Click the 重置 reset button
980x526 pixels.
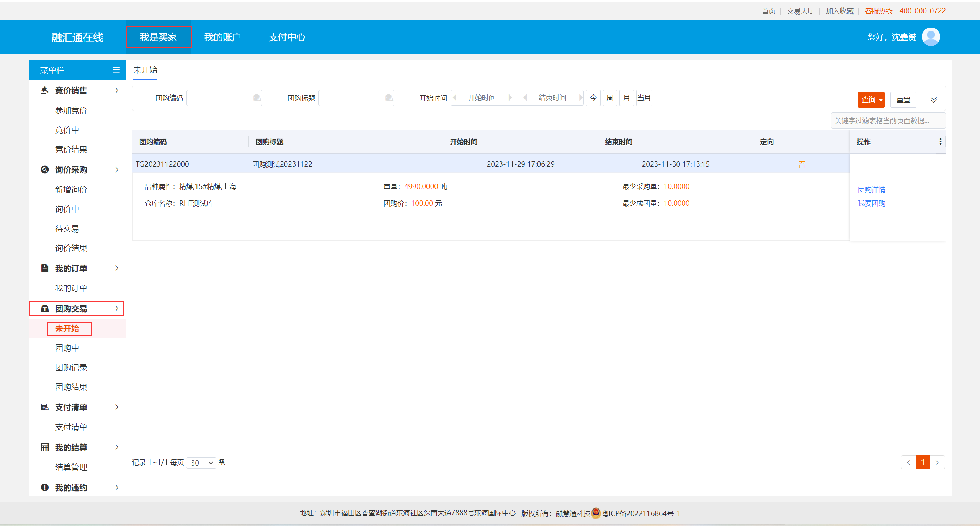[903, 100]
